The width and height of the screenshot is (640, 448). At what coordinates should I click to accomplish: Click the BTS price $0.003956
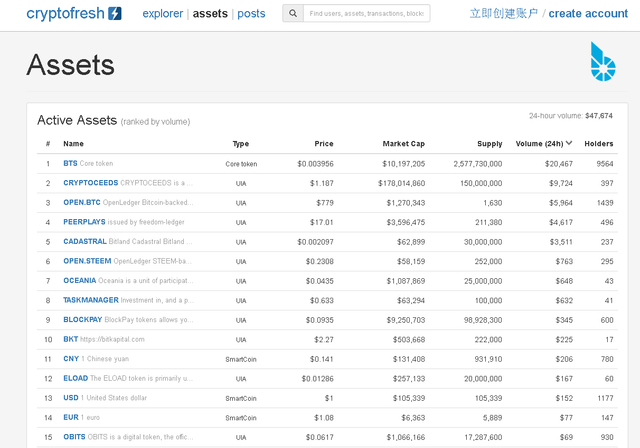(x=315, y=164)
